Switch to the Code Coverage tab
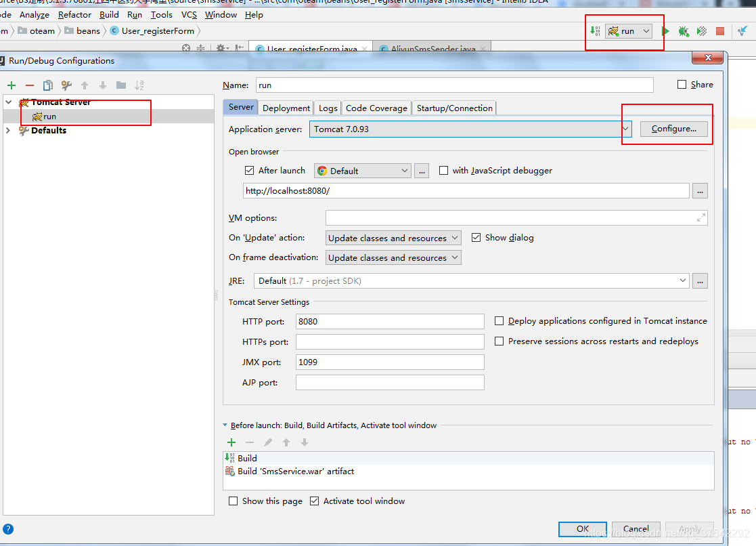This screenshot has height=546, width=756. 376,108
